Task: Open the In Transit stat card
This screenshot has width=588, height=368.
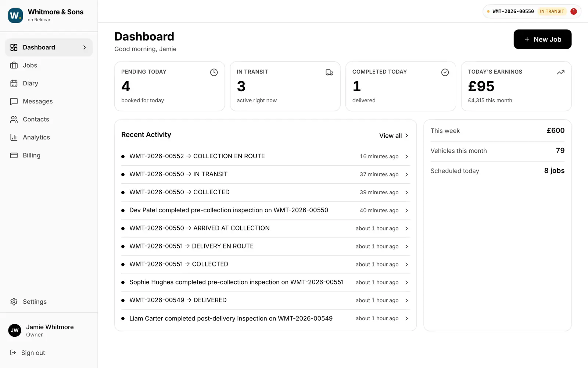Action: tap(285, 86)
